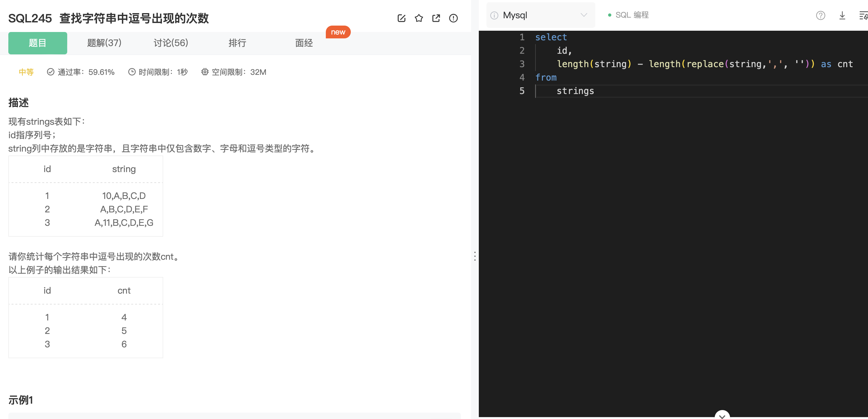Click the download arrow icon in editor
The height and width of the screenshot is (419, 868).
pyautogui.click(x=842, y=15)
